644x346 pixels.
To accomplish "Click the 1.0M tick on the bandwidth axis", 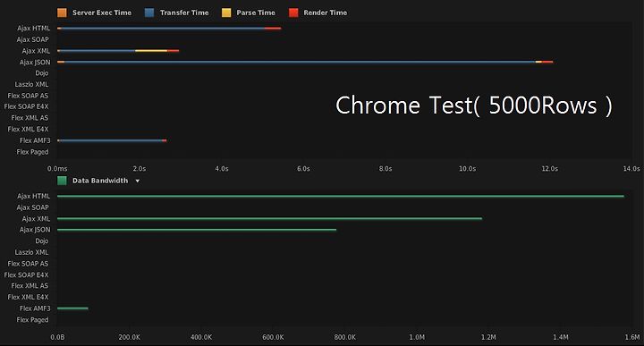I will tap(417, 337).
